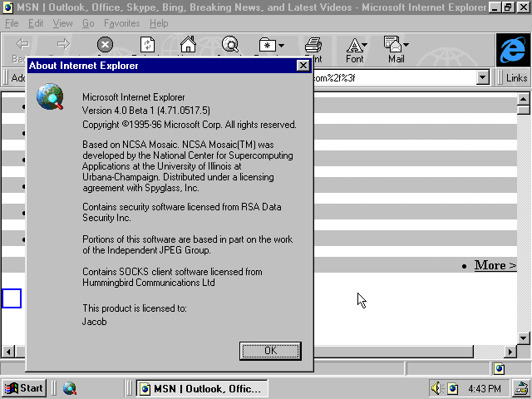Image resolution: width=532 pixels, height=399 pixels.
Task: Click the Internet Explorer system tray icon
Action: [452, 388]
